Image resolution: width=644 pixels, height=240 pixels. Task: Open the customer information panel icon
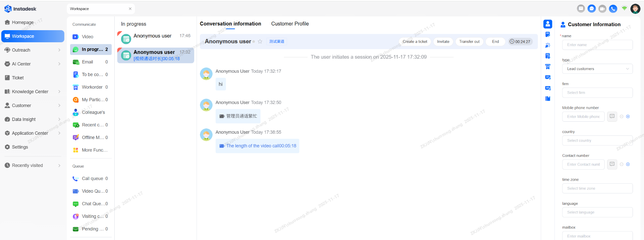click(548, 24)
